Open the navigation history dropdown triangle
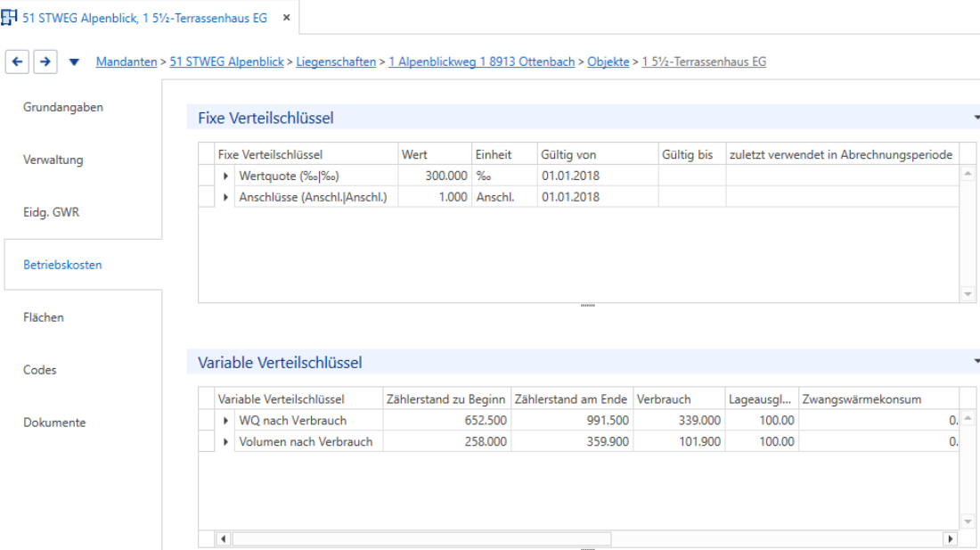The image size is (980, 550). (74, 62)
